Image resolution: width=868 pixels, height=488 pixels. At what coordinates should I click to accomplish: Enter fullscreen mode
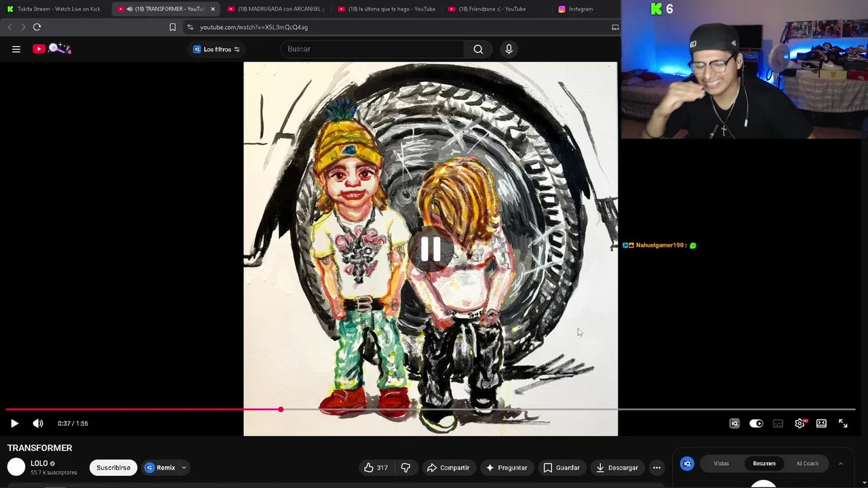tap(843, 424)
